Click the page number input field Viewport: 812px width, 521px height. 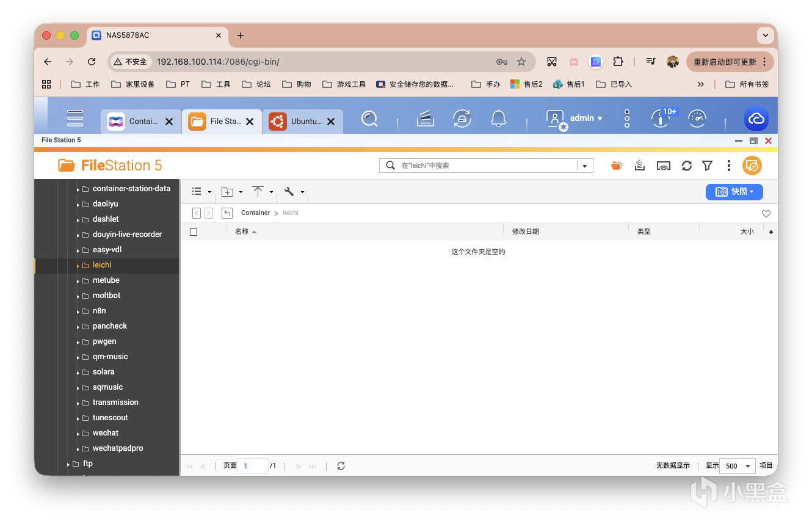(x=252, y=466)
